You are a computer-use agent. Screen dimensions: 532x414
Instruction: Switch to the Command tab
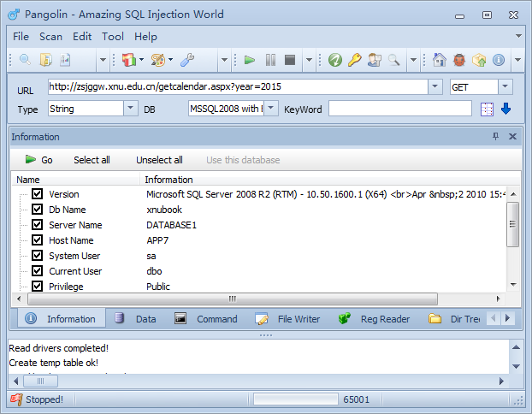206,319
